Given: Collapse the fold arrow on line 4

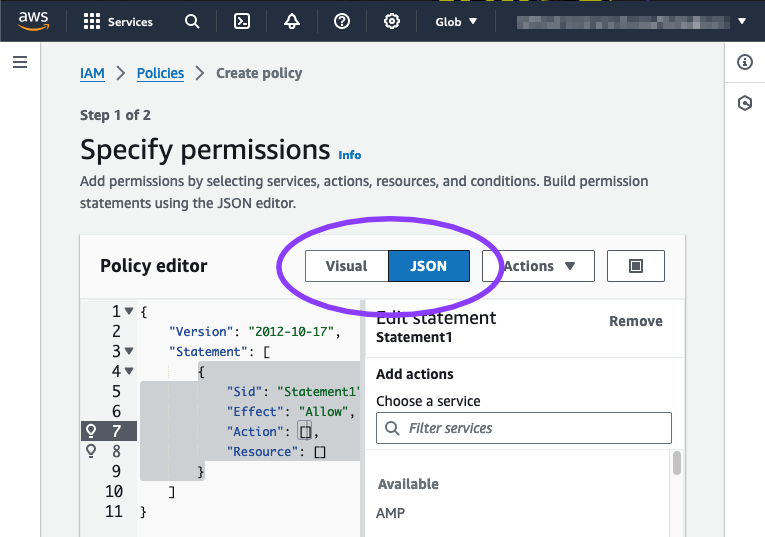Looking at the screenshot, I should tap(129, 371).
